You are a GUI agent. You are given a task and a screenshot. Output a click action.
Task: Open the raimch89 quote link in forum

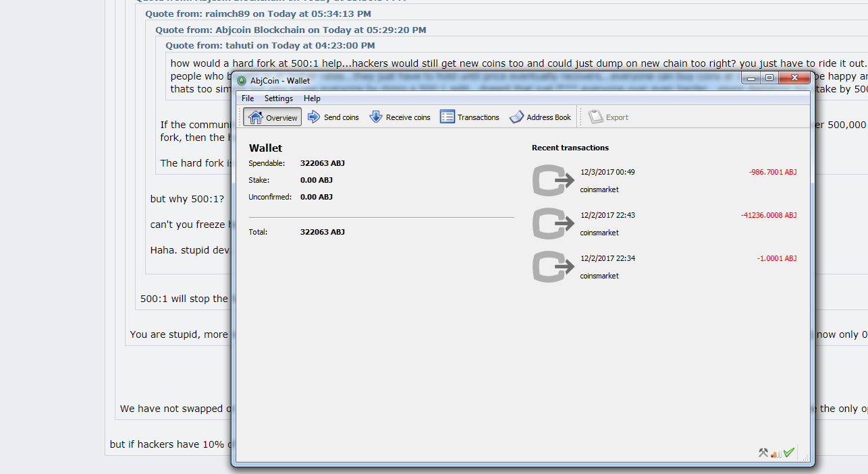pos(258,13)
